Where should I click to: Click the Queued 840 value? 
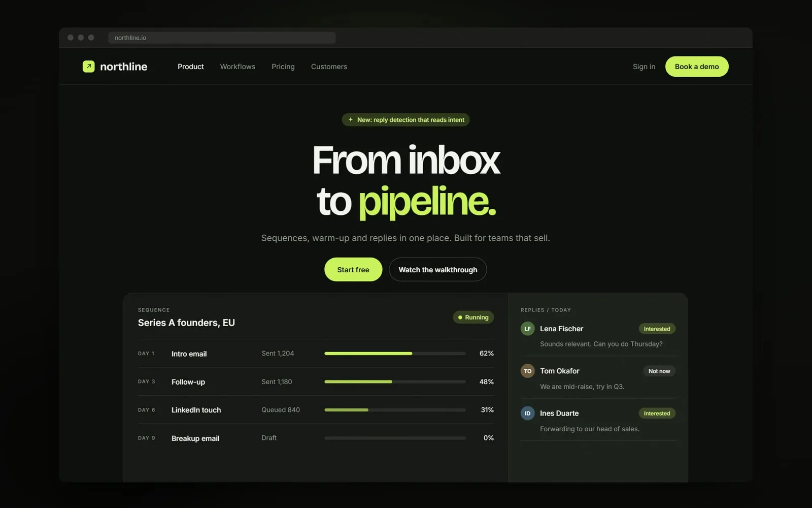pos(281,409)
